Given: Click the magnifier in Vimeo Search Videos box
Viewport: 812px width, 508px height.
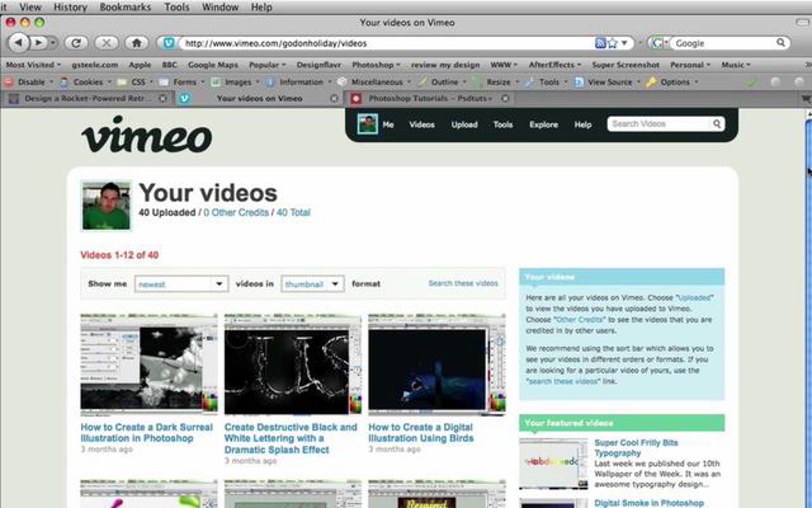Looking at the screenshot, I should click(717, 124).
